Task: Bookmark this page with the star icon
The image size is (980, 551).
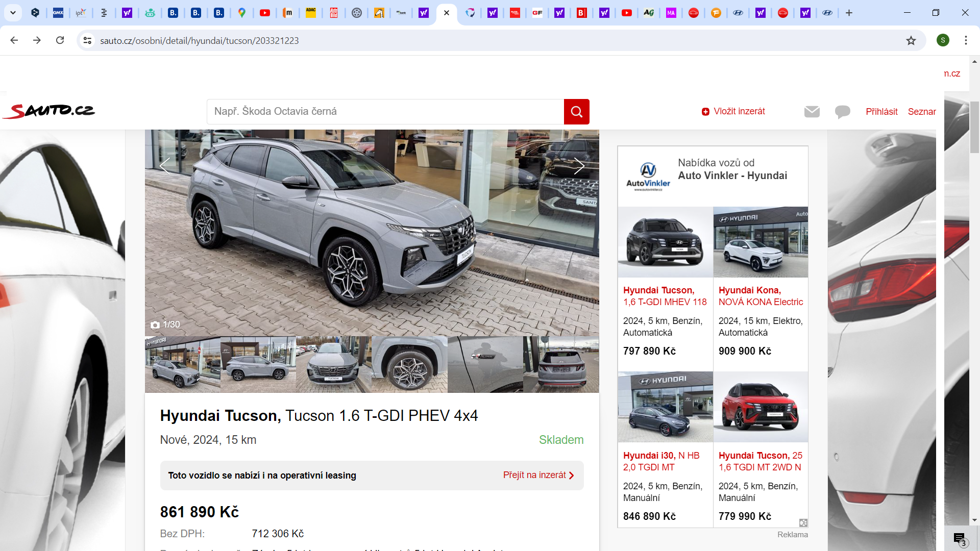Action: pos(911,40)
